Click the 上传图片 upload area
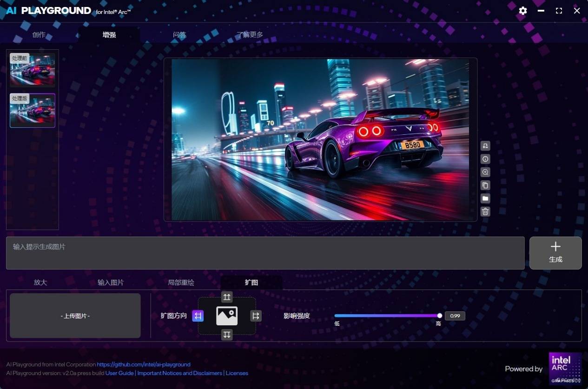 75,316
